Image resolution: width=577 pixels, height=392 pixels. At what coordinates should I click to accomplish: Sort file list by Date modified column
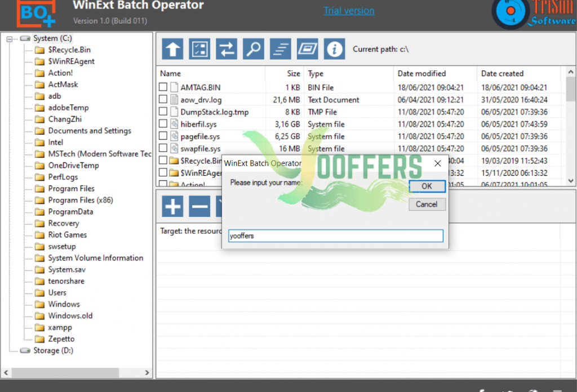(x=436, y=74)
